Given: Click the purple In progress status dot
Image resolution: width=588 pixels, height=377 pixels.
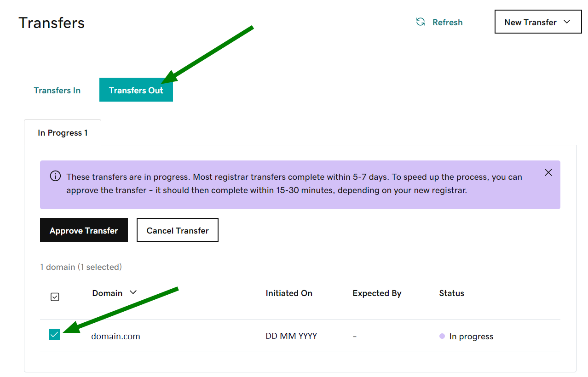Looking at the screenshot, I should 442,336.
